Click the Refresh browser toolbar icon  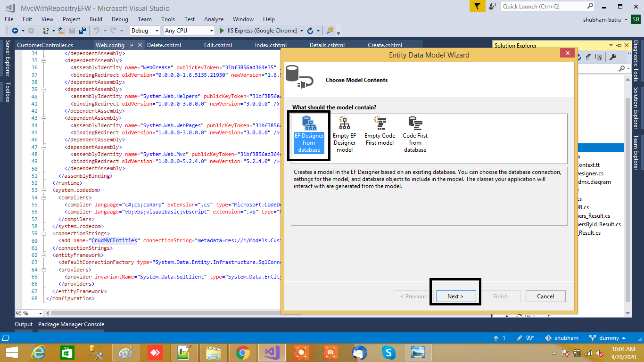click(x=310, y=31)
